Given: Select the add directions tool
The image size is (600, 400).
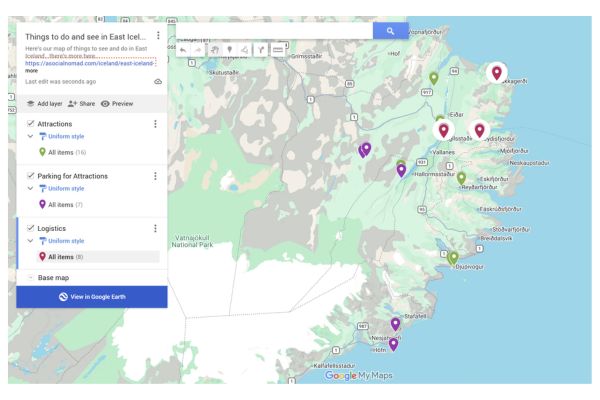Looking at the screenshot, I should [x=261, y=50].
